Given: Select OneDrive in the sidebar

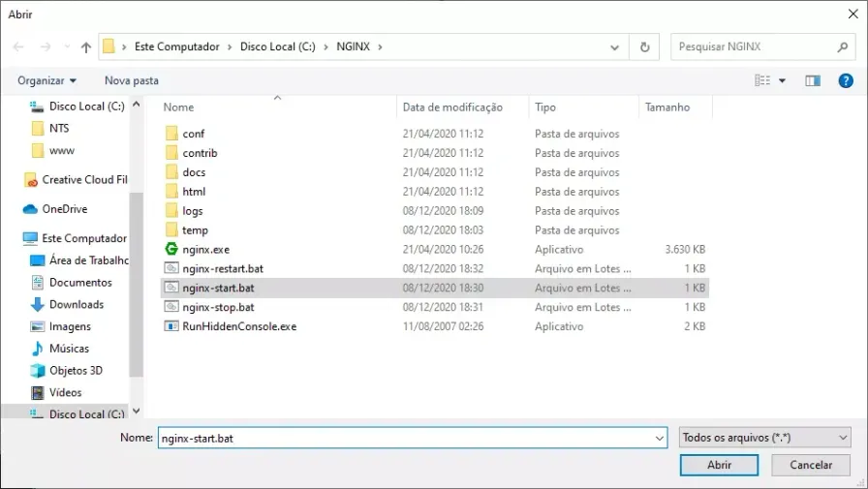Looking at the screenshot, I should [x=64, y=209].
